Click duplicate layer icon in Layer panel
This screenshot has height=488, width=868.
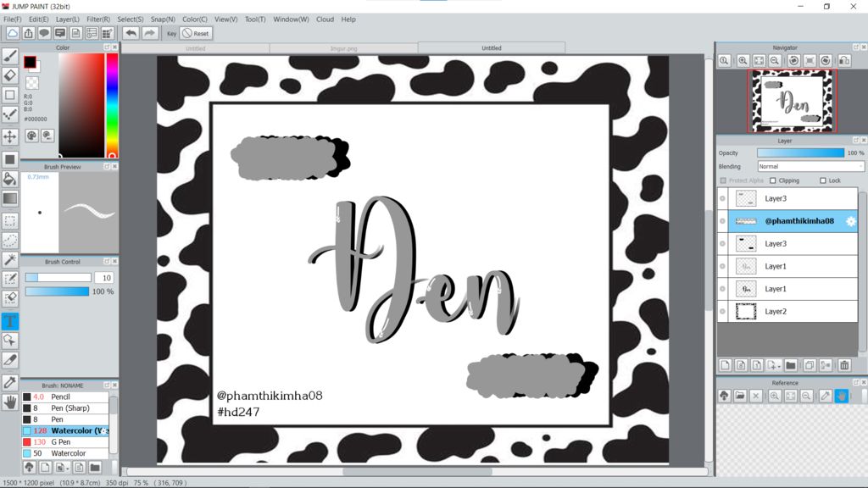click(x=810, y=365)
